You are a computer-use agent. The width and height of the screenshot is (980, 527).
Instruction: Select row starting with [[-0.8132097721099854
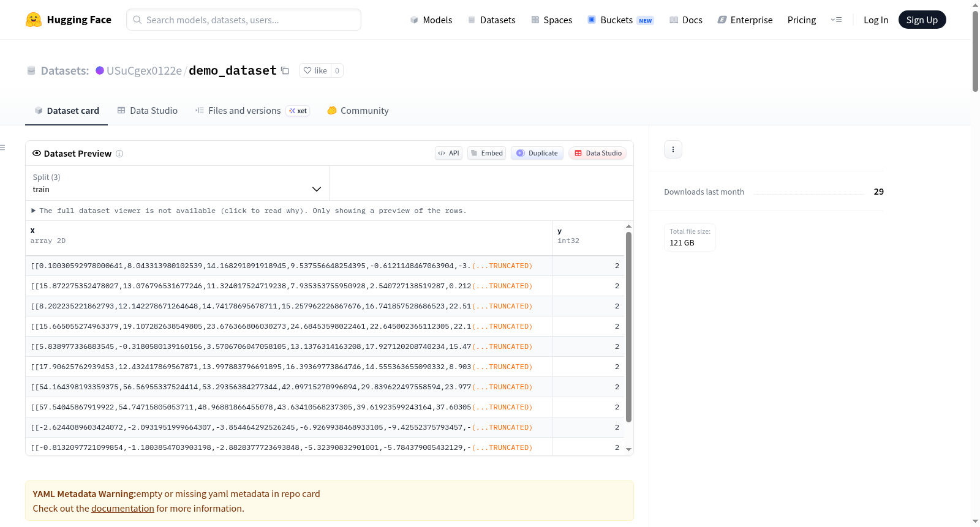(325, 447)
